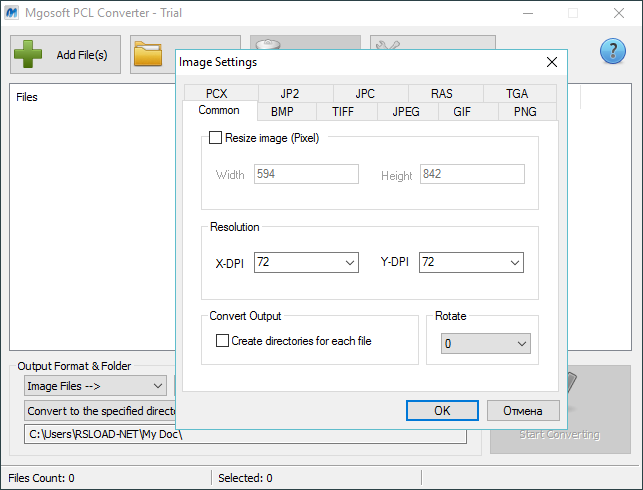643x490 pixels.
Task: Switch to the PNG tab
Action: click(525, 112)
